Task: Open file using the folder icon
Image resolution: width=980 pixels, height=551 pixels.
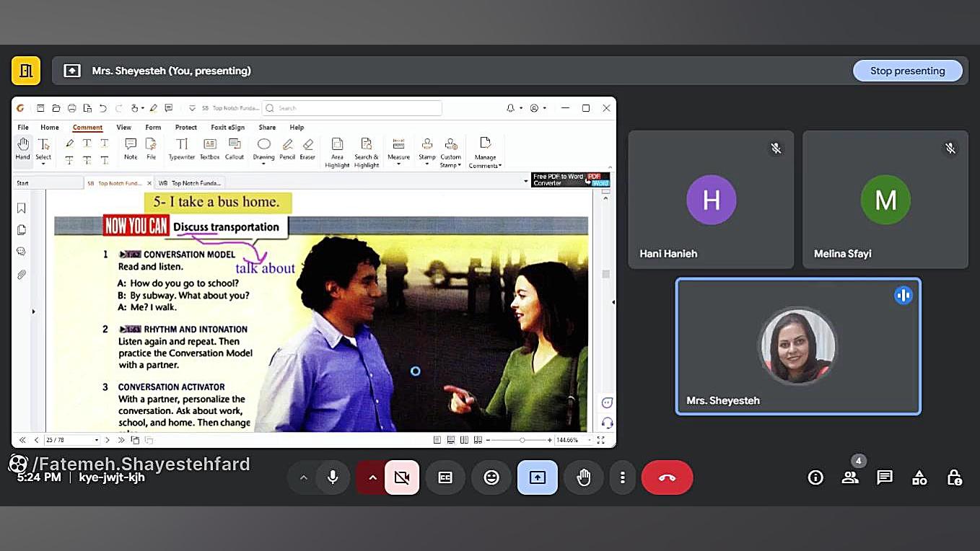Action: coord(56,108)
